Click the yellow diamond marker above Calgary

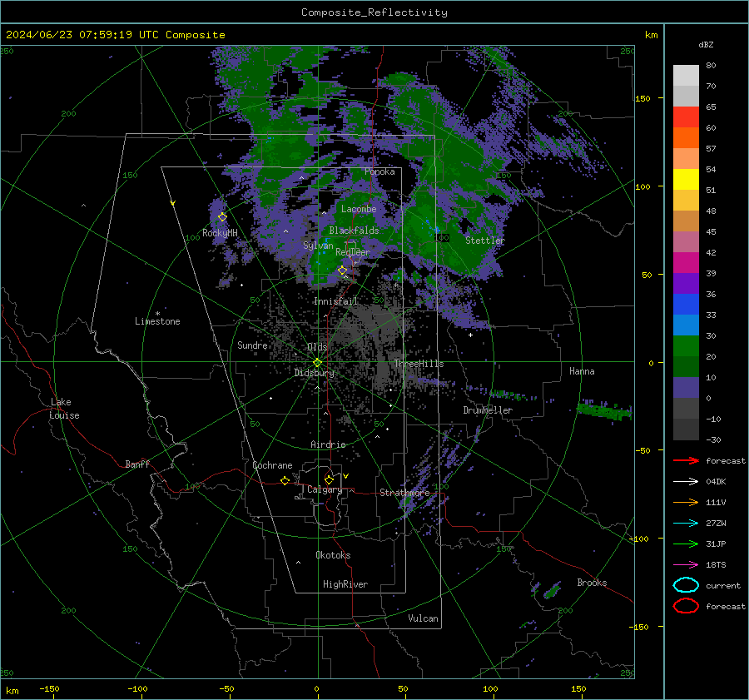[329, 479]
